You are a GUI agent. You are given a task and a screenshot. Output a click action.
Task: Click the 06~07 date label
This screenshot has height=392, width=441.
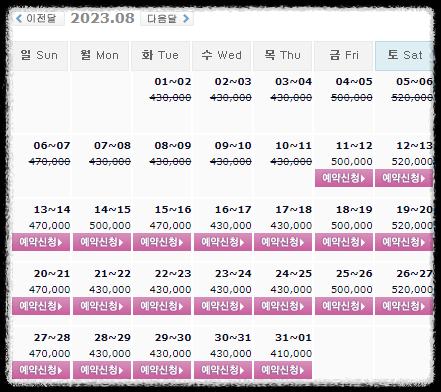pyautogui.click(x=52, y=146)
